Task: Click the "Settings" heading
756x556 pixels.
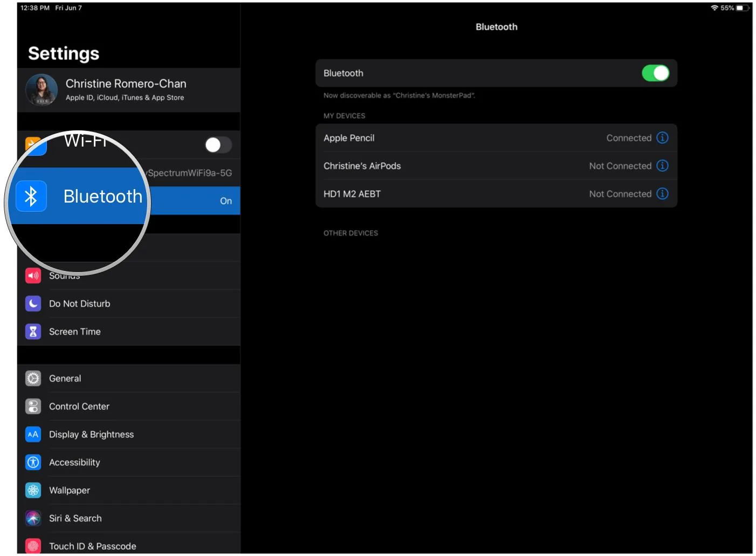Action: point(64,53)
